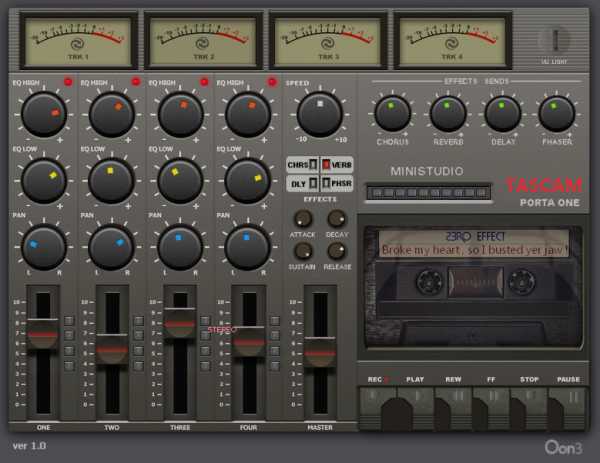The width and height of the screenshot is (600, 463).
Task: Click the MINISTUDIO label
Action: point(427,171)
